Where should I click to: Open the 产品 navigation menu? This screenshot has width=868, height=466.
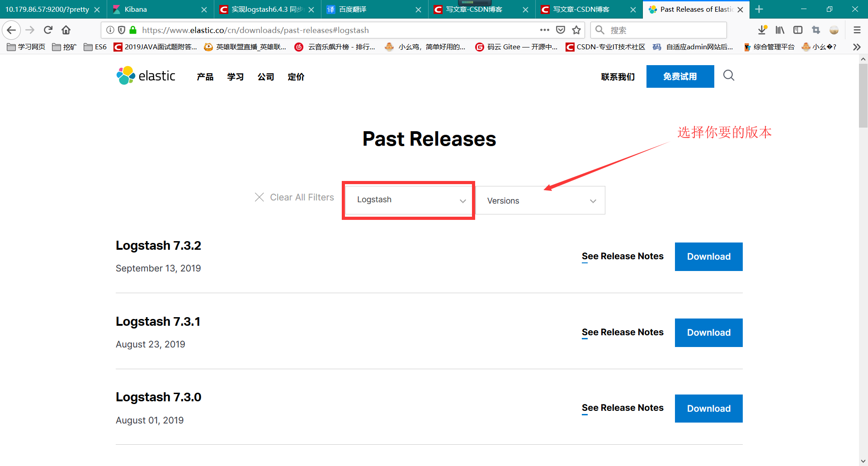tap(204, 76)
